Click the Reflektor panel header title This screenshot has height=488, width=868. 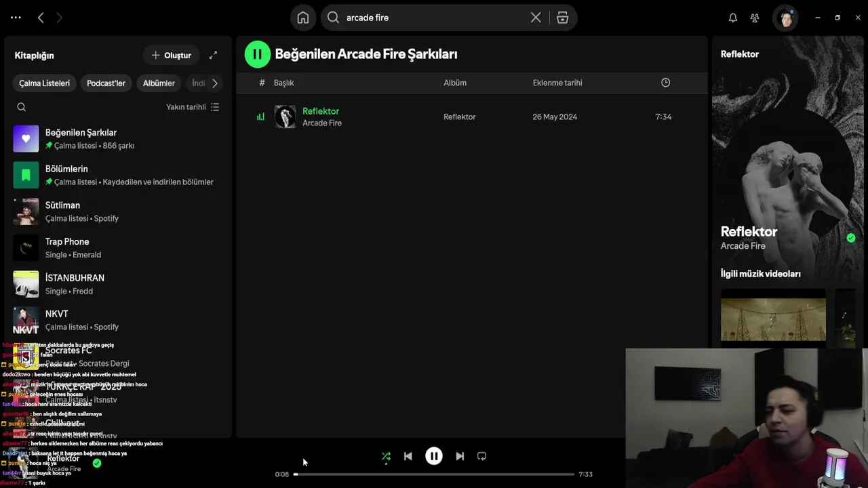pyautogui.click(x=739, y=54)
